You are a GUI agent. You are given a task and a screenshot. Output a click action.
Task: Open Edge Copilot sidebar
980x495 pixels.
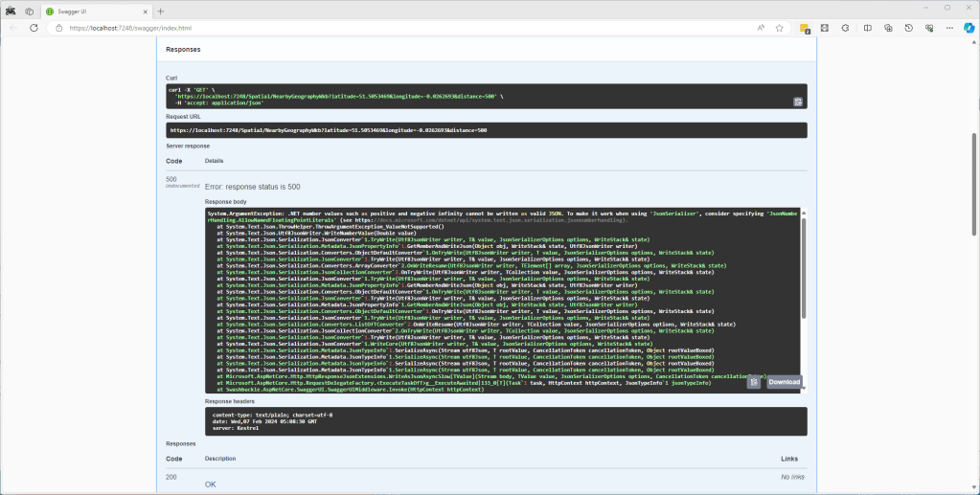click(969, 28)
